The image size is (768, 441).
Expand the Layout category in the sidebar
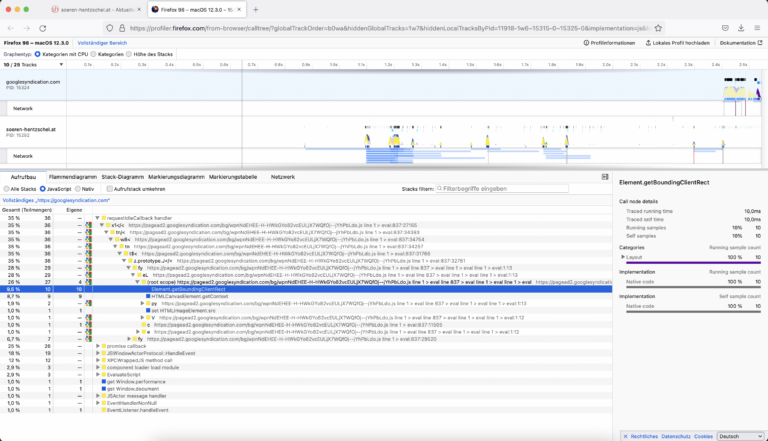623,257
